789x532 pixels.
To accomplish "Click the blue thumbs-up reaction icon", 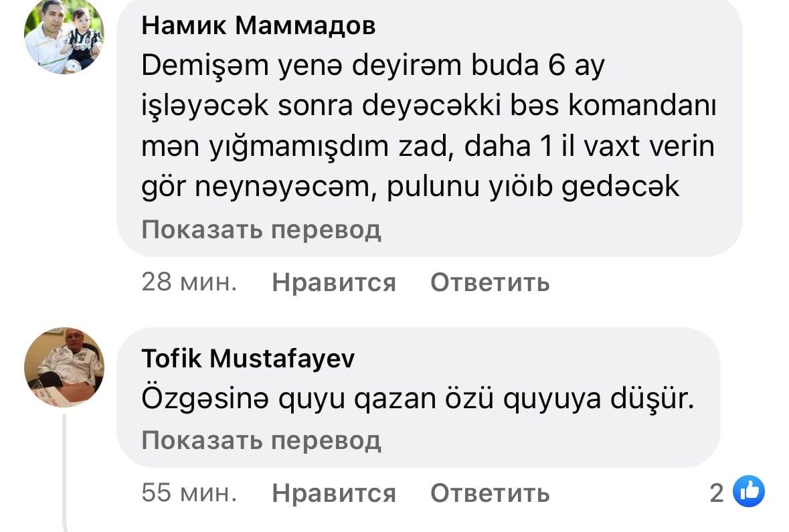I will 749,493.
